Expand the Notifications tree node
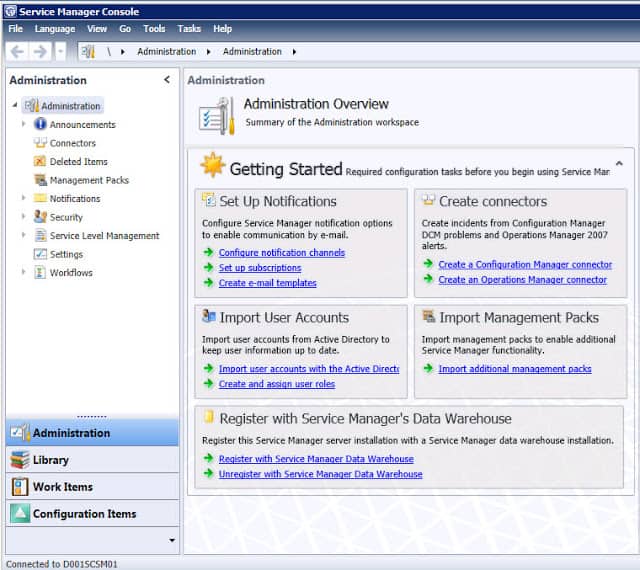Viewport: 640px width, 570px height. click(x=23, y=198)
